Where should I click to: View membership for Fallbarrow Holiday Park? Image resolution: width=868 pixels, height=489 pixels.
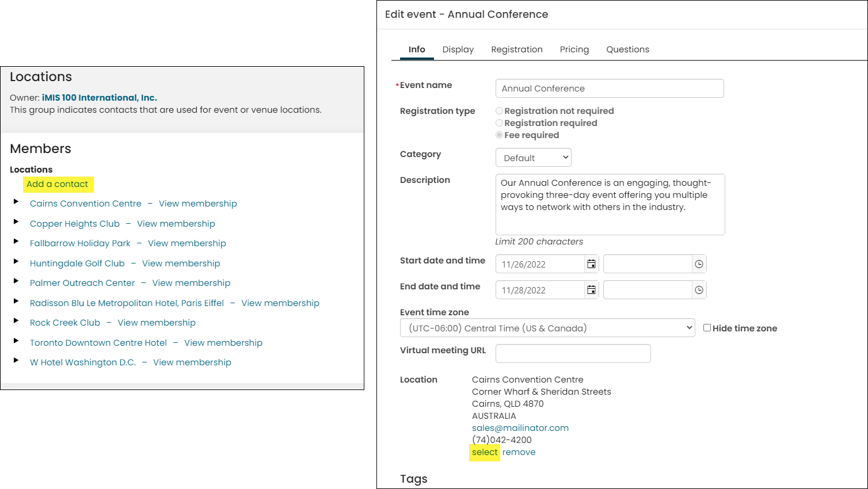point(187,243)
